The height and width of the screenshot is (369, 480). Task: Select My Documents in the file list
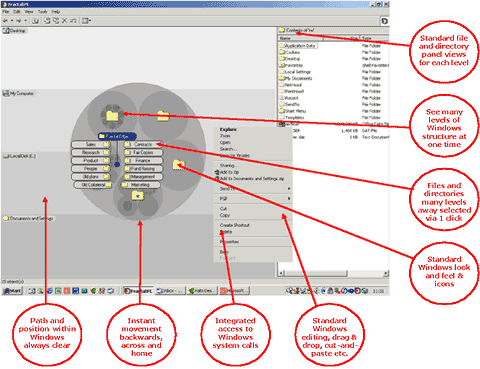[x=298, y=78]
